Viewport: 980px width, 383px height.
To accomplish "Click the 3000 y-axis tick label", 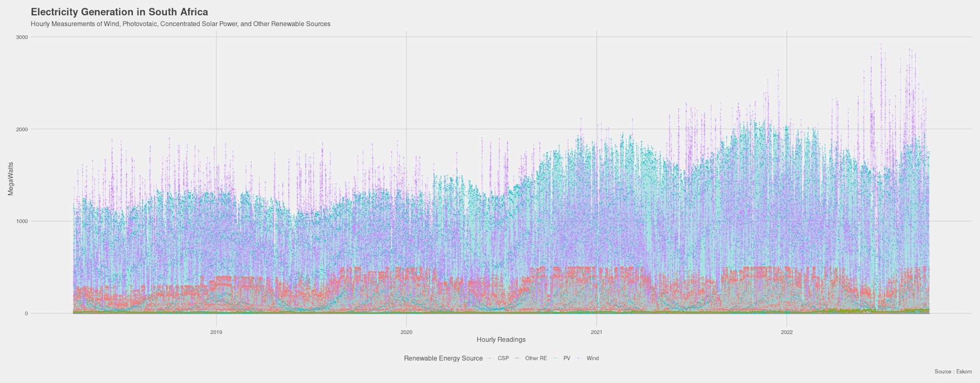I will click(x=22, y=37).
